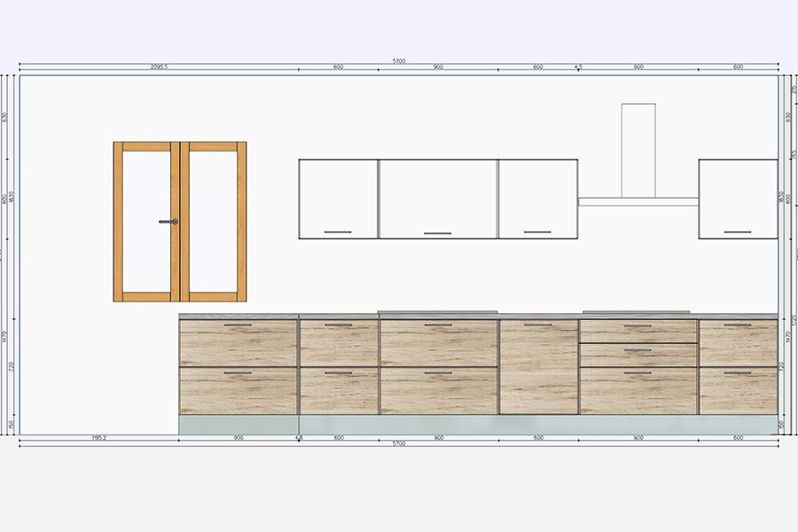798x532 pixels.
Task: Select the bottom drawer of rightmost base cabinet
Action: [738, 391]
